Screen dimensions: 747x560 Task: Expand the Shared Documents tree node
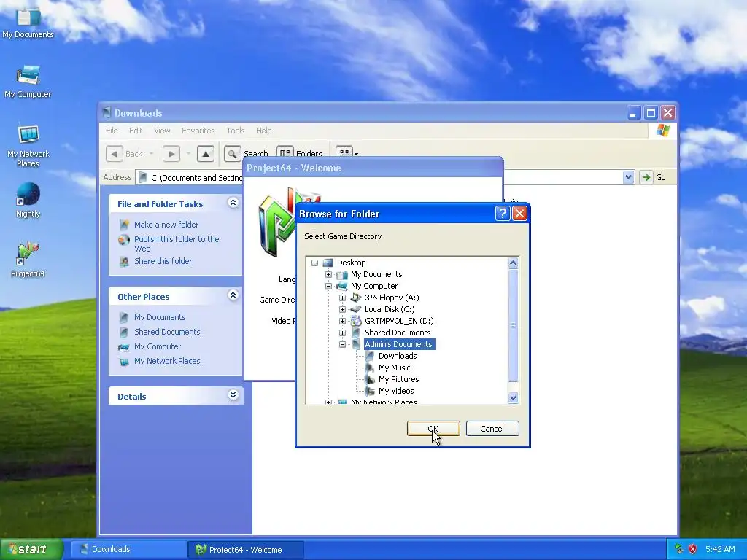click(343, 332)
